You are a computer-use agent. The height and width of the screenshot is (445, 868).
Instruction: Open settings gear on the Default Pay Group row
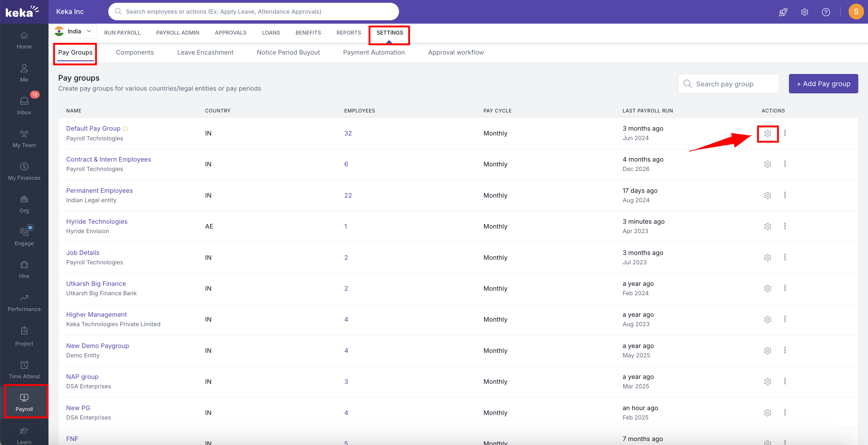(x=768, y=133)
